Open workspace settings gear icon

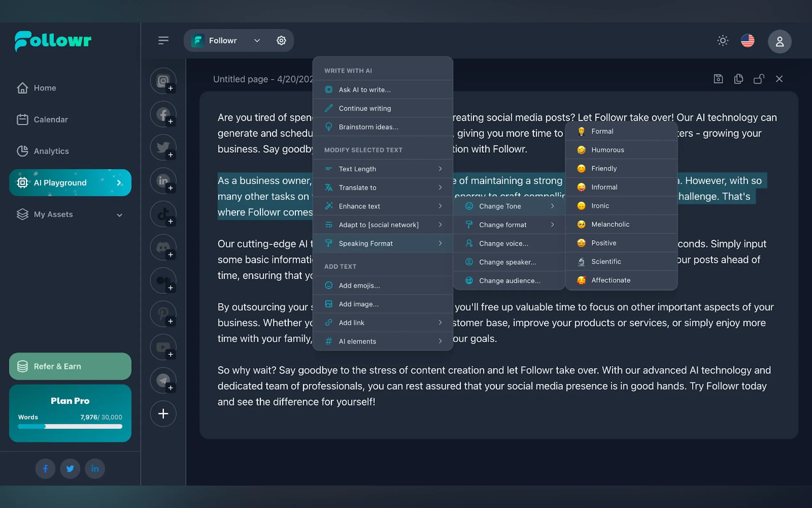pos(281,41)
